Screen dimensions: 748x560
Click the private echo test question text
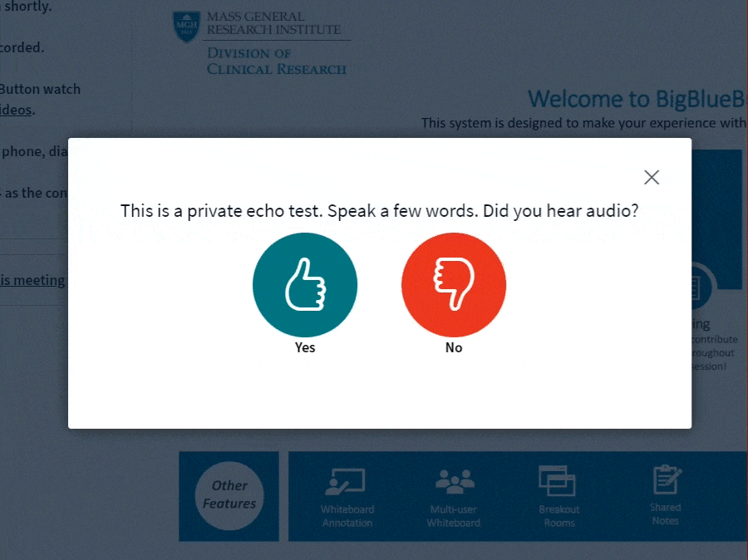pos(379,210)
